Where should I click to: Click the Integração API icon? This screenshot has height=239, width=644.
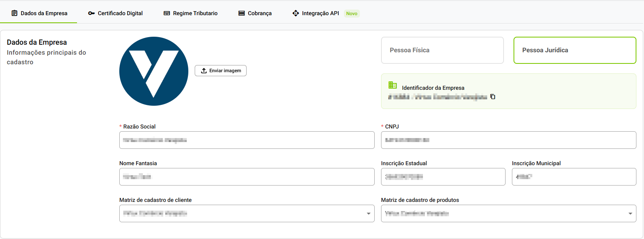(296, 13)
